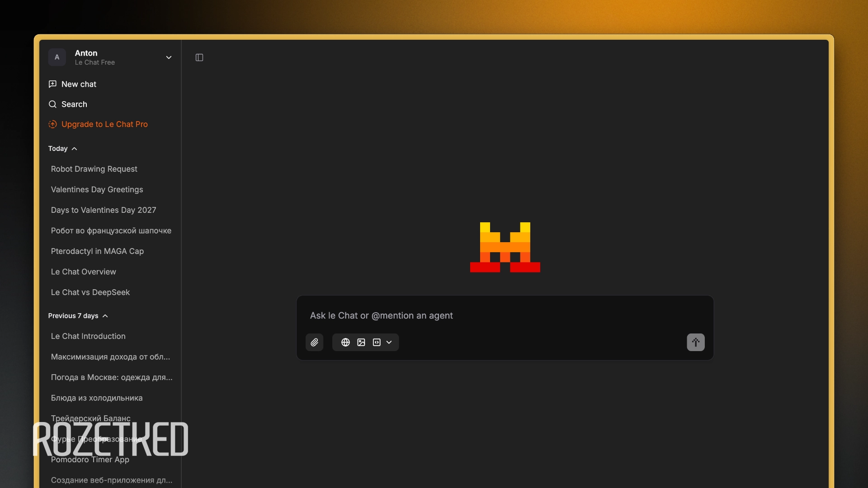
Task: Select the code canvas icon
Action: tap(377, 342)
